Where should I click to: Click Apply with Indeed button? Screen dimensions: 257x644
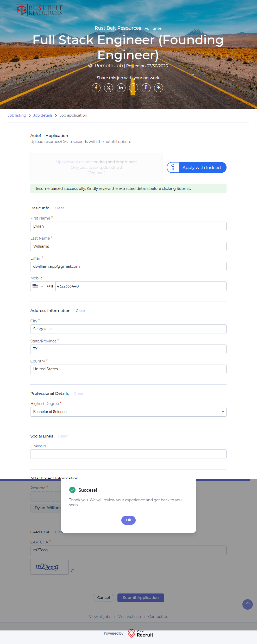pyautogui.click(x=197, y=167)
